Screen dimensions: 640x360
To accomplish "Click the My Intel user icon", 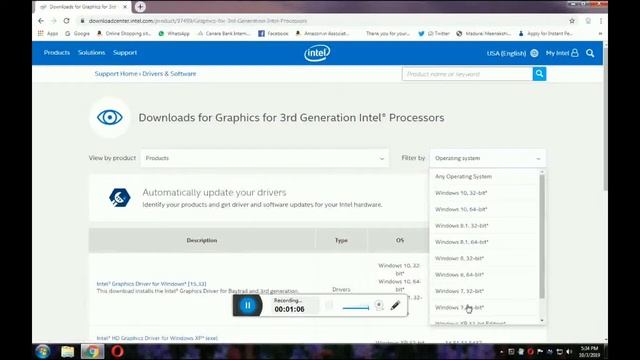I will pyautogui.click(x=575, y=53).
